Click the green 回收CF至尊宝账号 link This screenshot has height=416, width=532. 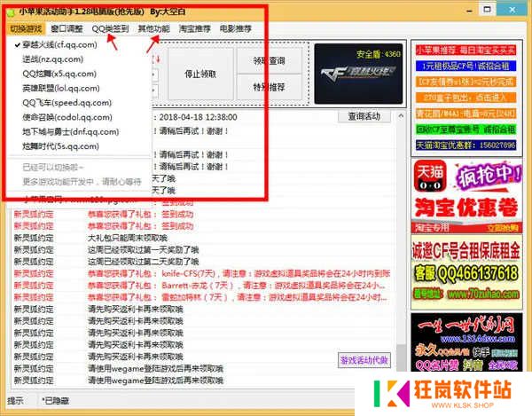[x=469, y=128]
